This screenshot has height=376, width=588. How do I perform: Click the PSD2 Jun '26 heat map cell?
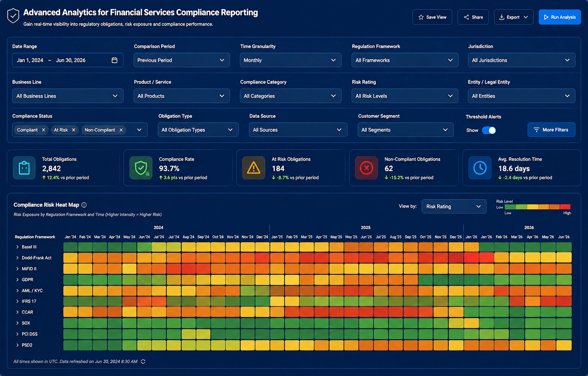[564, 345]
